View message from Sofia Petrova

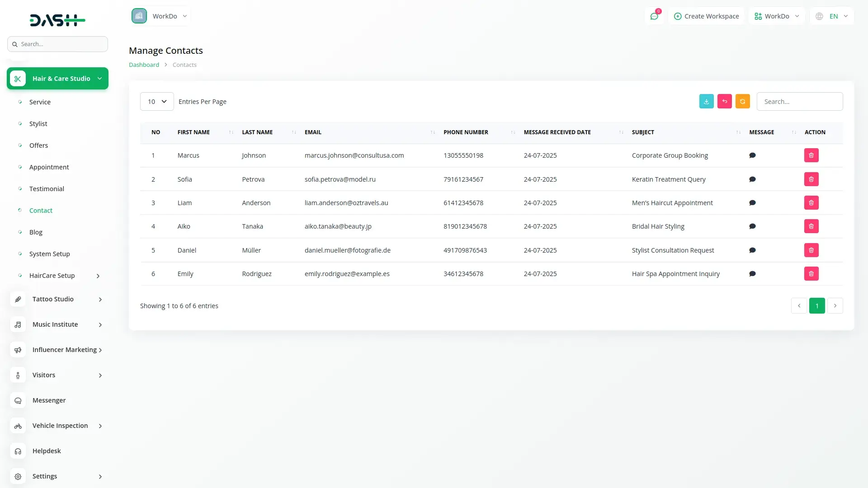click(752, 179)
